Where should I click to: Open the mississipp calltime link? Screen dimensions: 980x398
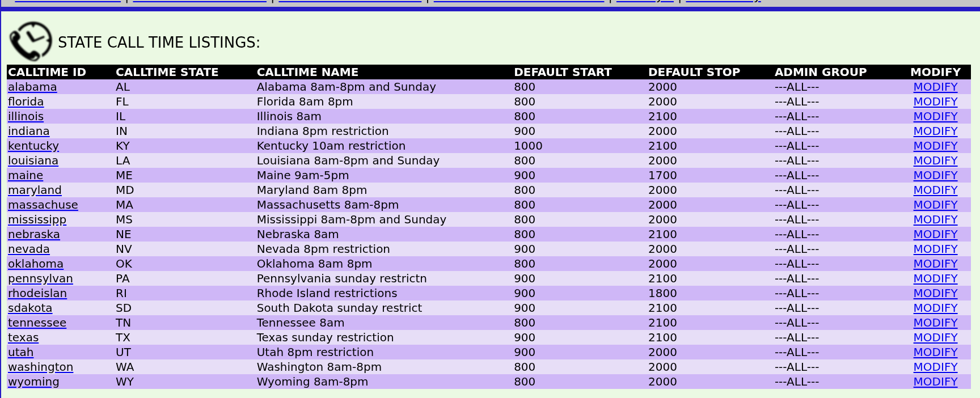37,219
